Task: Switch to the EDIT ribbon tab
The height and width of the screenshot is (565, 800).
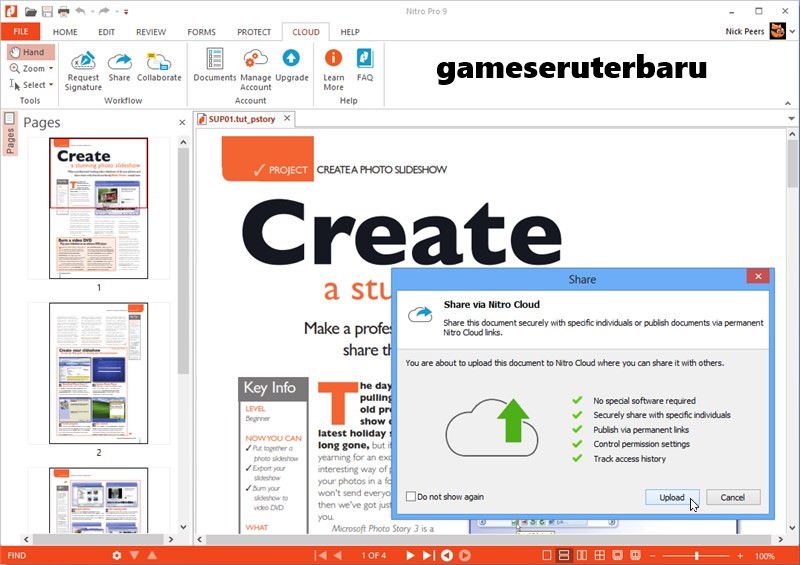Action: point(107,32)
